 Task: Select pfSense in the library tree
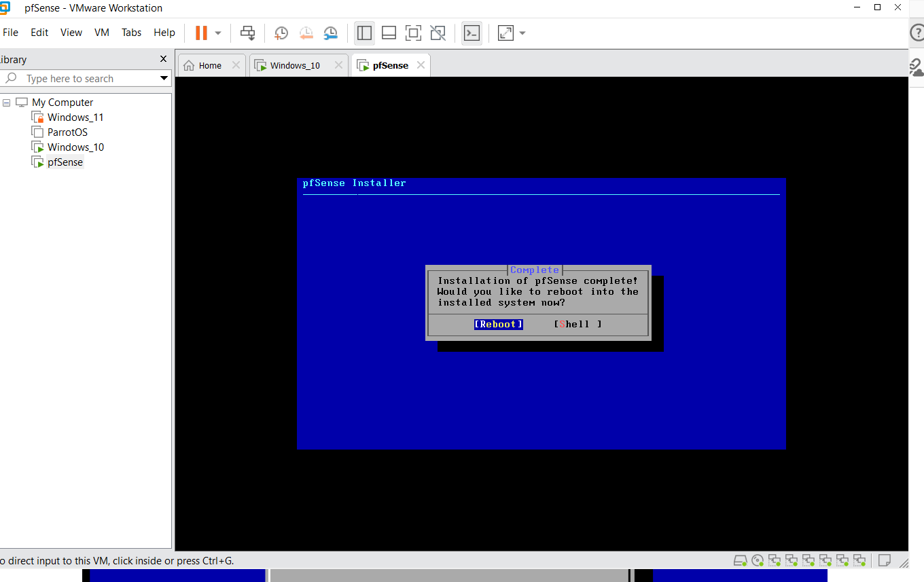pos(65,162)
